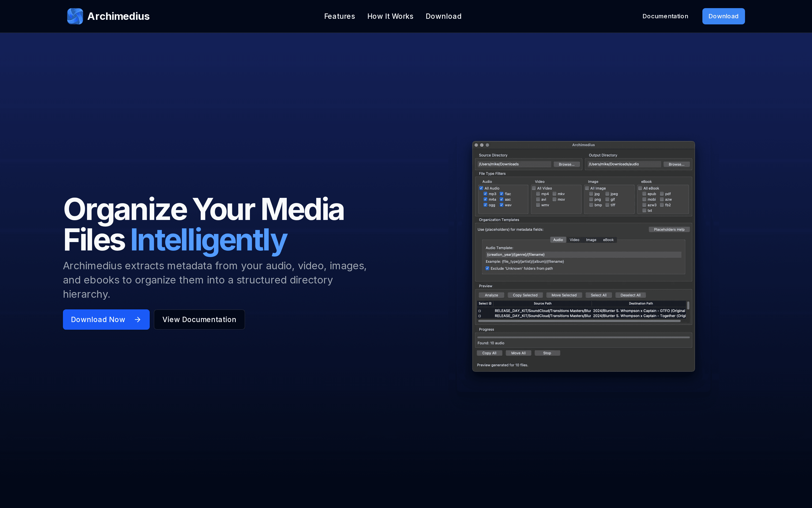Check the png filter
This screenshot has height=508, width=812.
click(591, 199)
